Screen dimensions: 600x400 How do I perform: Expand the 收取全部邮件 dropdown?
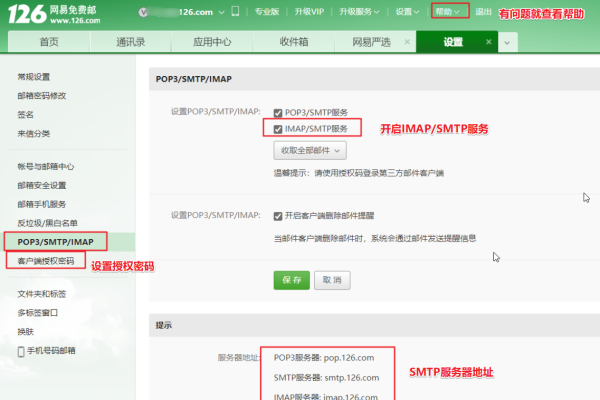tap(310, 150)
